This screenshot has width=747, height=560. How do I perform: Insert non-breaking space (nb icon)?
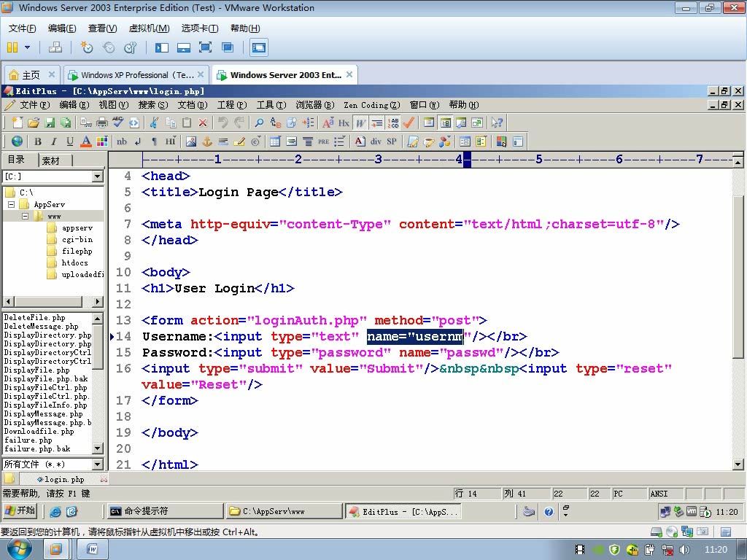[x=122, y=141]
